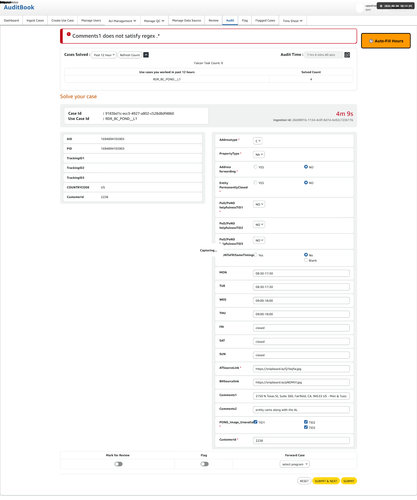Open the PropertyType dropdown
This screenshot has height=500, width=417.
pos(259,154)
